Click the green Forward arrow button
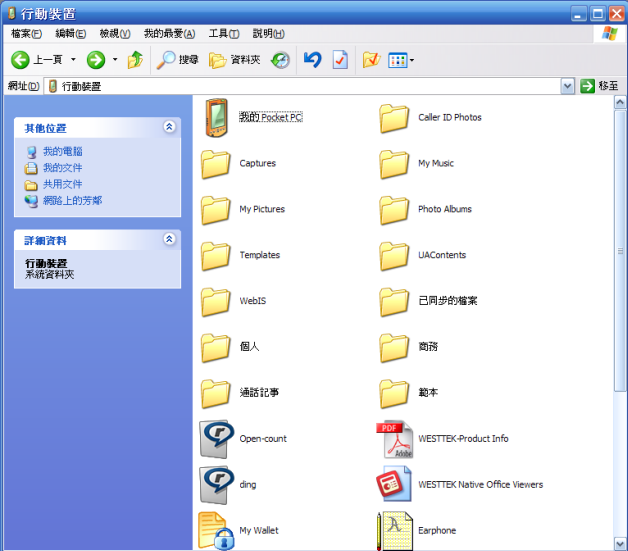 [x=96, y=60]
